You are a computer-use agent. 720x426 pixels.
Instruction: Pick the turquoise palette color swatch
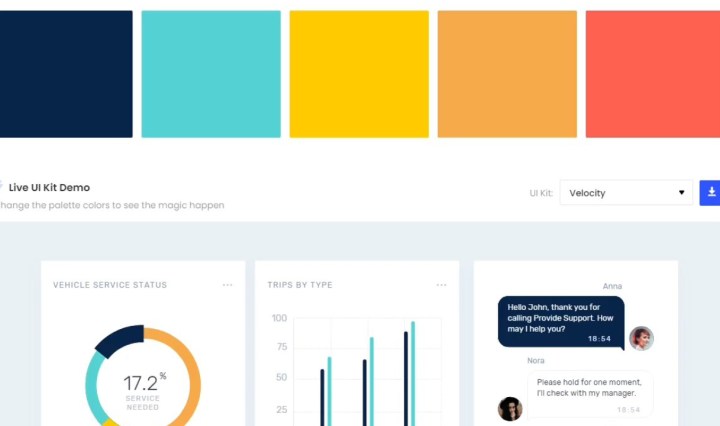point(211,74)
